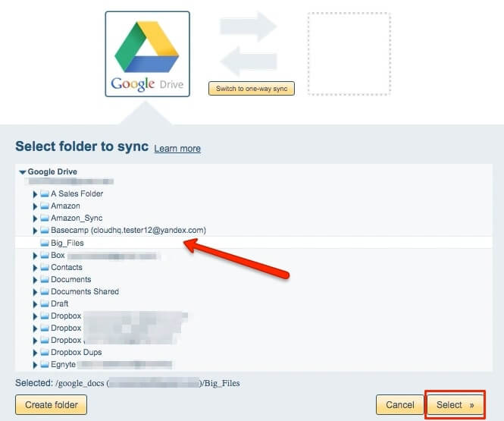Expand the Draft folder triangle

pyautogui.click(x=35, y=304)
